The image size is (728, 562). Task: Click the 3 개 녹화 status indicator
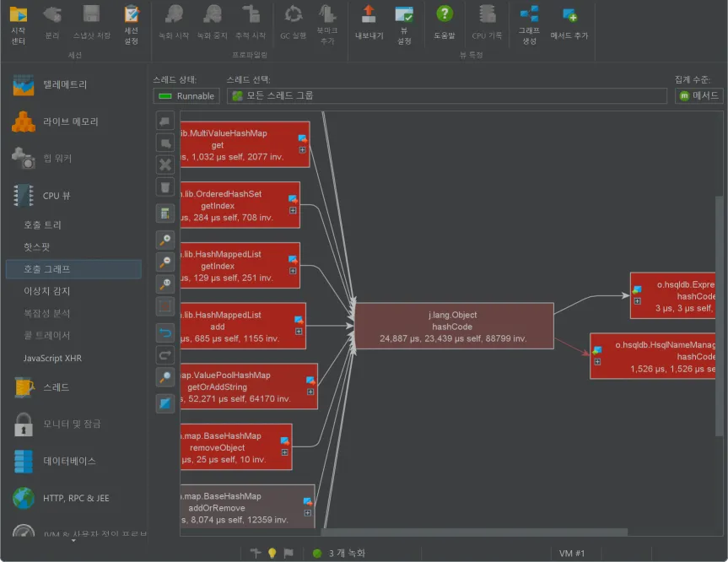coord(339,554)
